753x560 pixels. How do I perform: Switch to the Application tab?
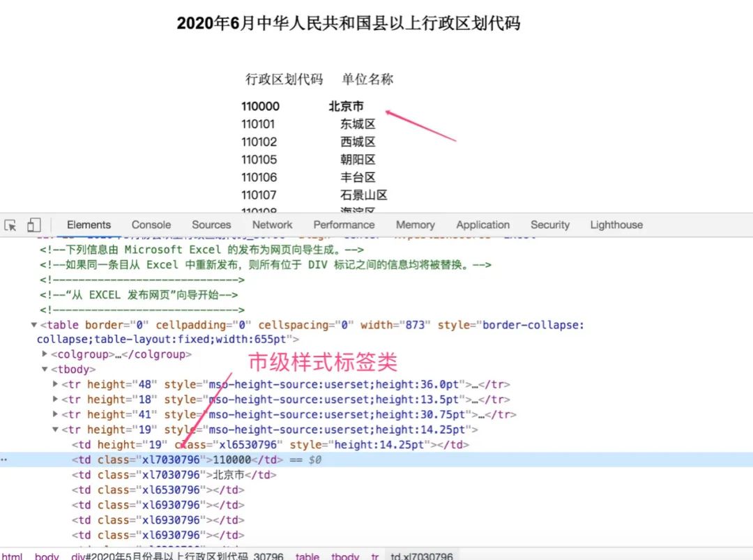point(482,225)
